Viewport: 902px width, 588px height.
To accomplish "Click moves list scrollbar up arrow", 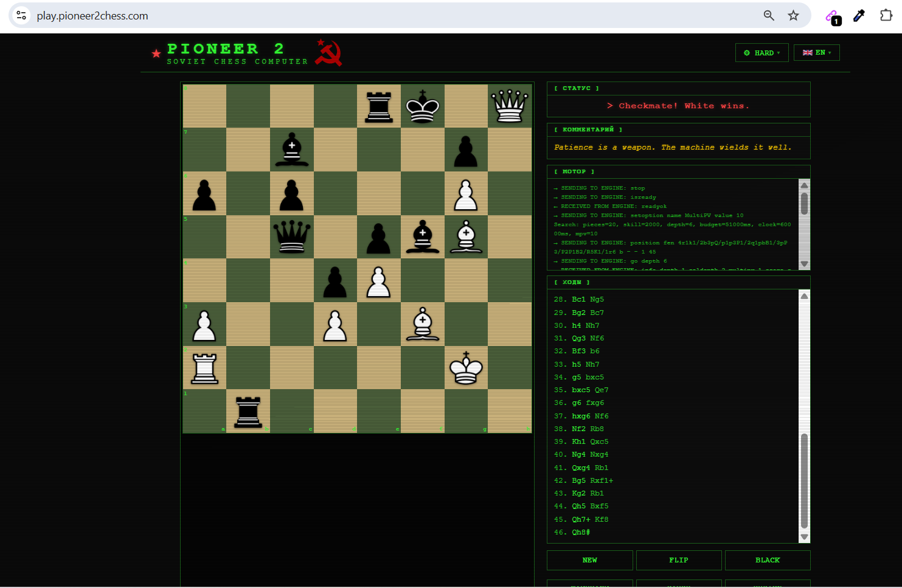I will [x=804, y=296].
